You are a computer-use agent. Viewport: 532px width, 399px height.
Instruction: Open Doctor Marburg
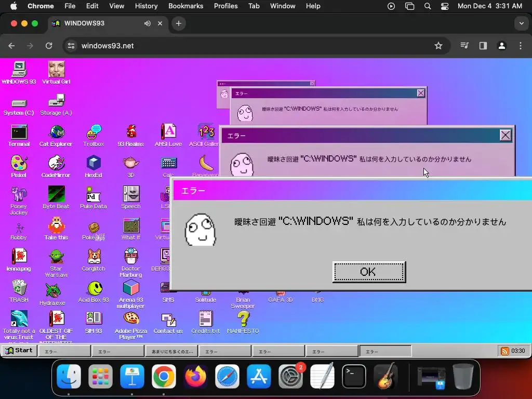click(131, 263)
